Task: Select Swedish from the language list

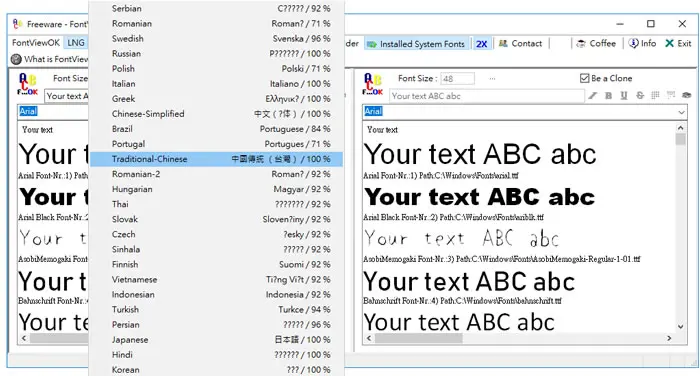Action: click(x=217, y=38)
